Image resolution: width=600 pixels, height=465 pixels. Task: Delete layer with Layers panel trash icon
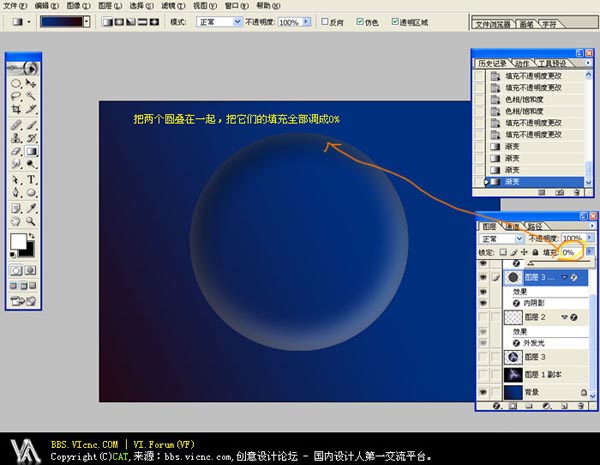(x=580, y=406)
